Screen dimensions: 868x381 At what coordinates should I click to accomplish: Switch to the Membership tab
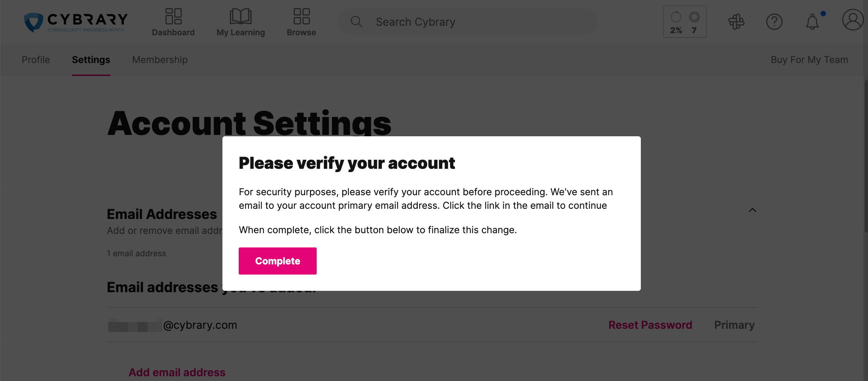[160, 60]
